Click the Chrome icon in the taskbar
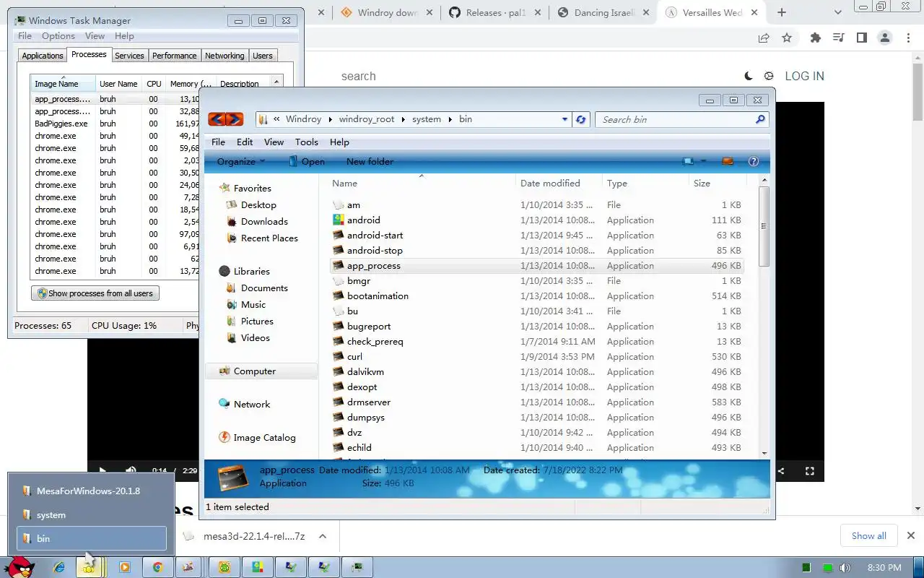Screen dimensions: 924x578 (157, 568)
